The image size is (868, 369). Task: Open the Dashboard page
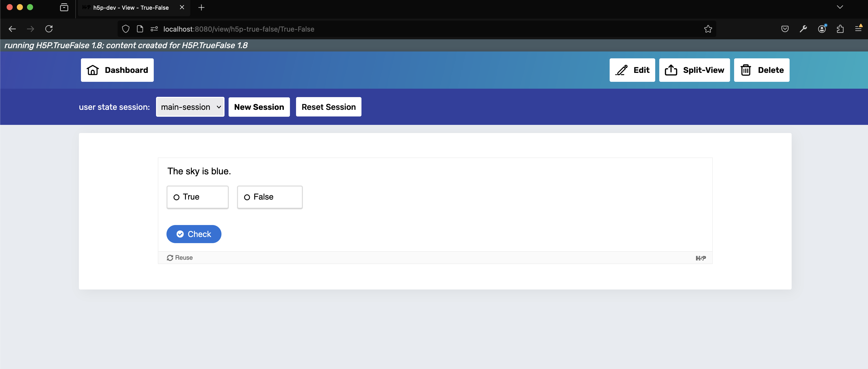point(117,70)
